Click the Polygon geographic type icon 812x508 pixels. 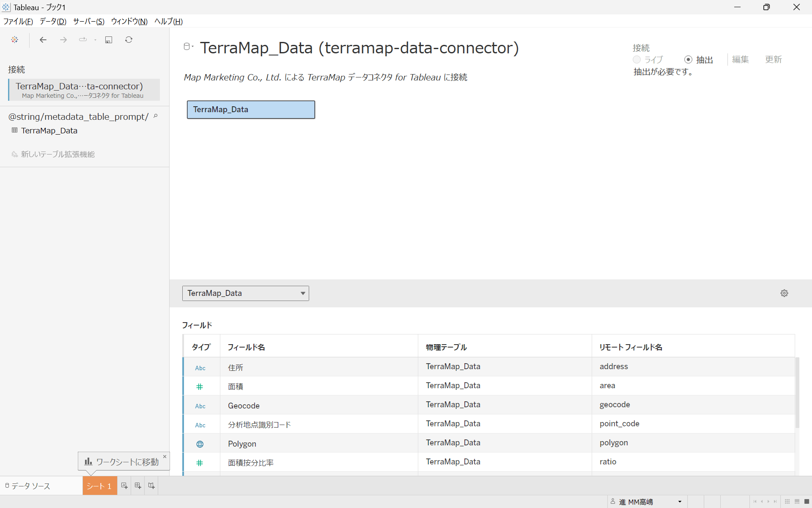click(200, 444)
